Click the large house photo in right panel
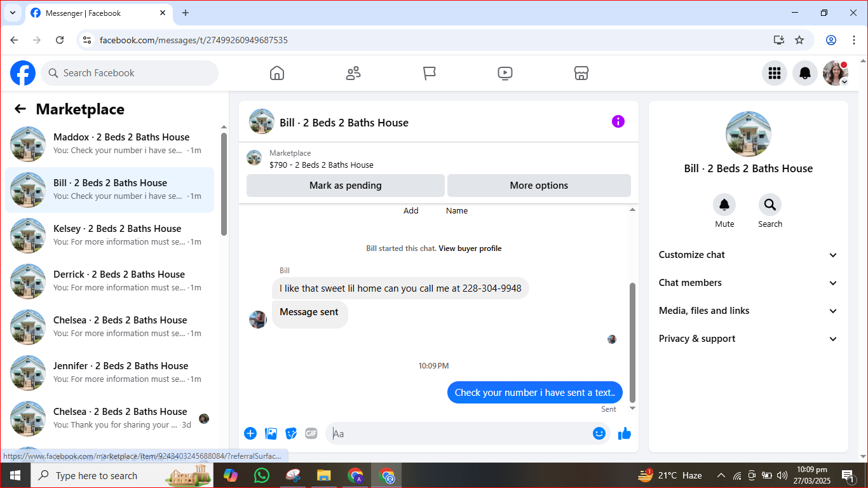This screenshot has height=488, width=868. 749,134
